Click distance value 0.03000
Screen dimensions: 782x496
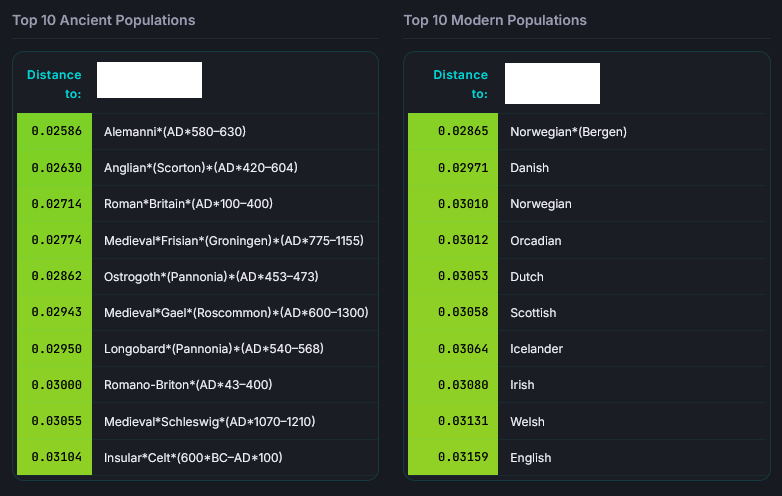(56, 384)
